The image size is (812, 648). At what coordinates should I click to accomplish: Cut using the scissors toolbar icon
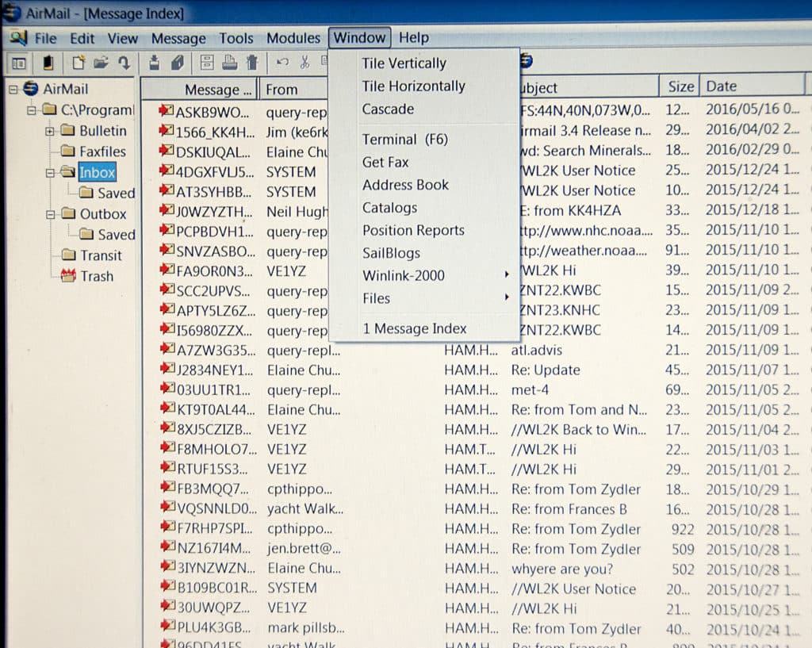point(305,62)
